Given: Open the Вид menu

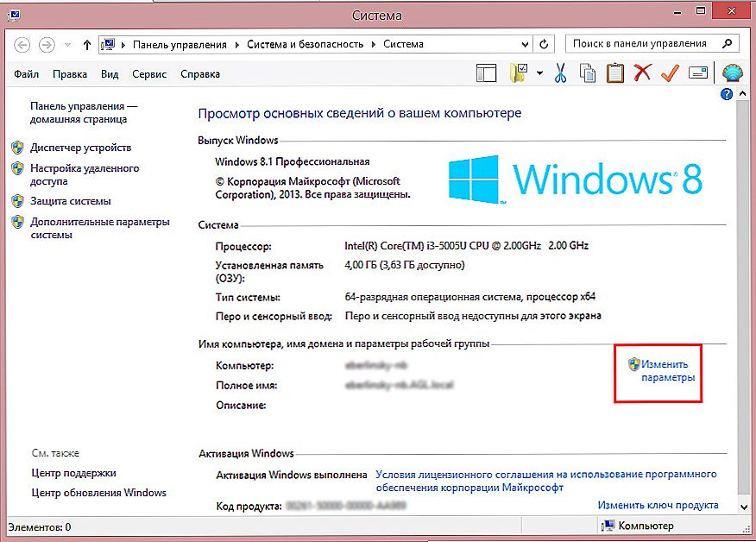Looking at the screenshot, I should click(x=110, y=73).
